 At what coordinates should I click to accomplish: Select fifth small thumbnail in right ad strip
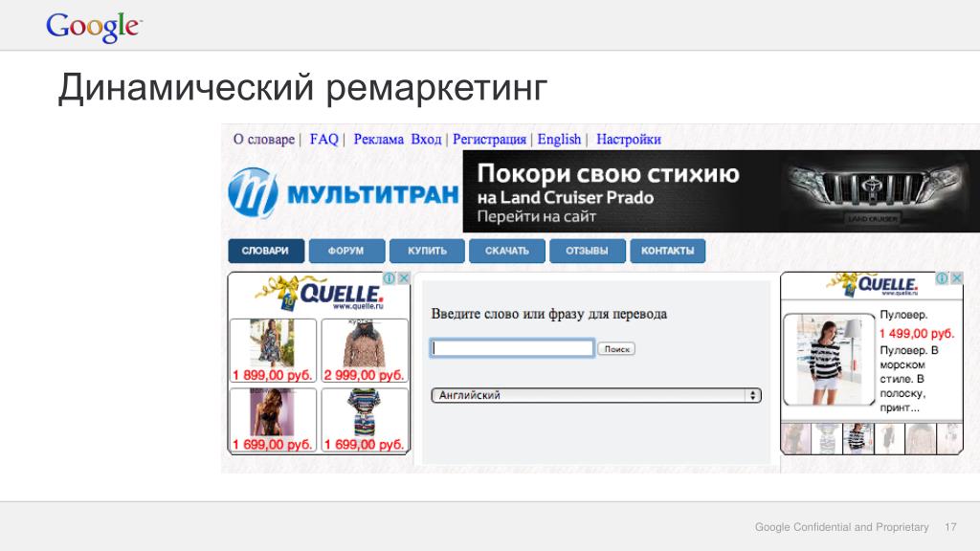920,438
